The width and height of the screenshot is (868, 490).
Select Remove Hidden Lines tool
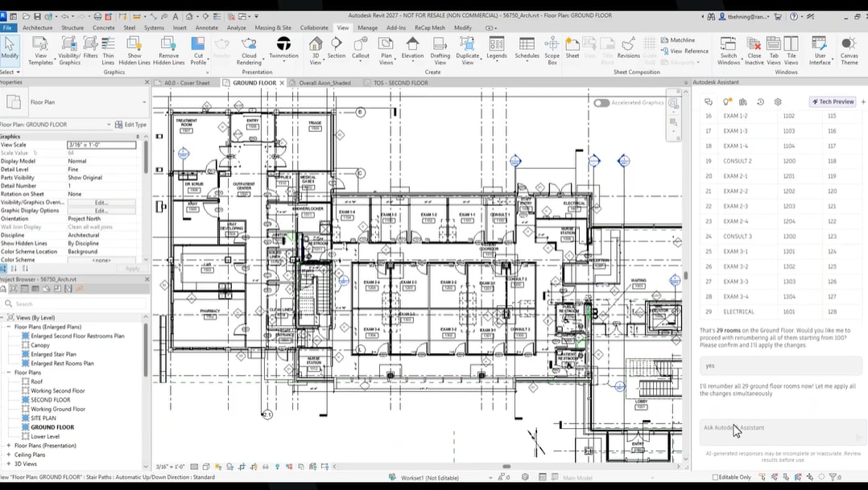[x=168, y=51]
